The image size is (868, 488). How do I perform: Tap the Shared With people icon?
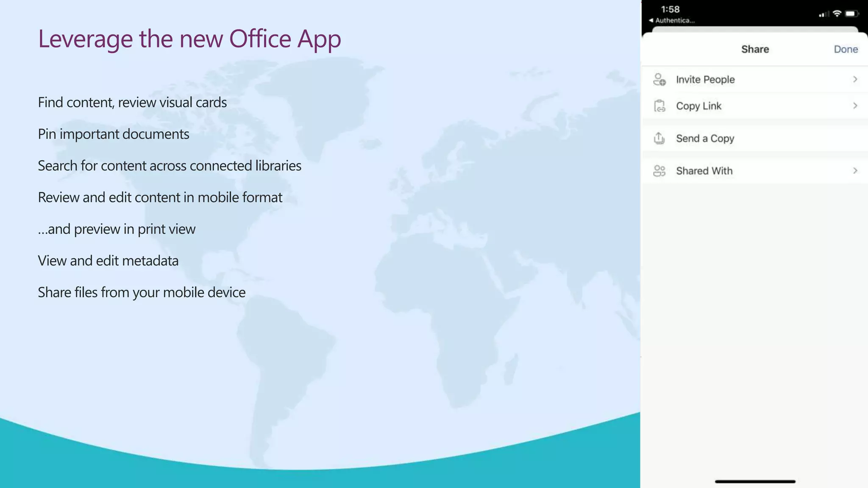click(x=659, y=171)
